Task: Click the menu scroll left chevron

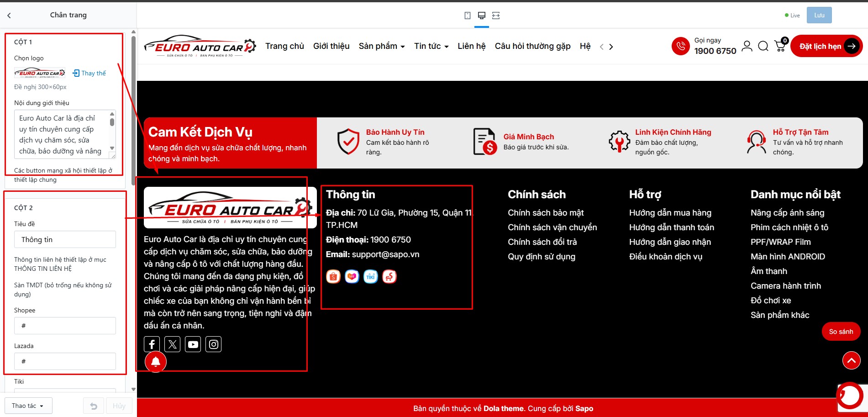Action: [x=602, y=47]
